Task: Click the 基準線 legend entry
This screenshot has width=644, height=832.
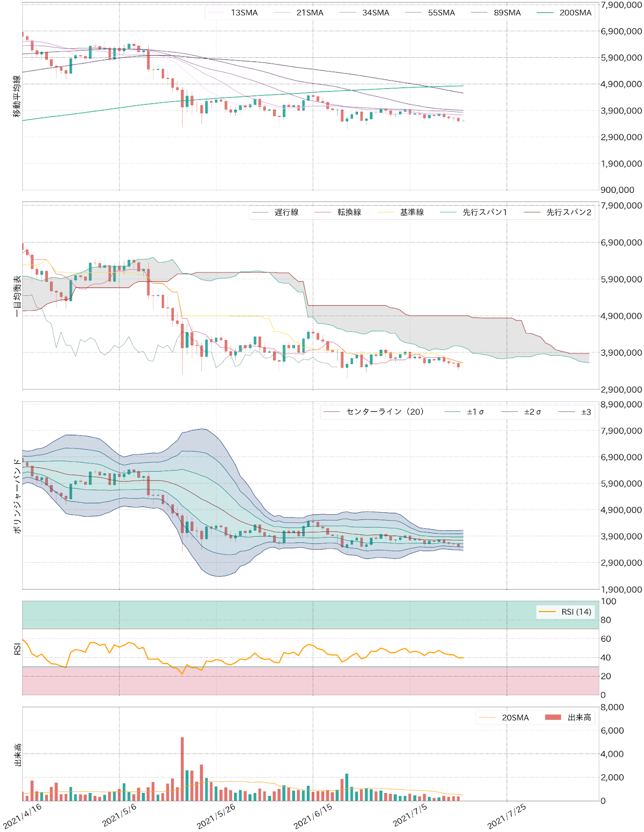Action: coord(411,212)
